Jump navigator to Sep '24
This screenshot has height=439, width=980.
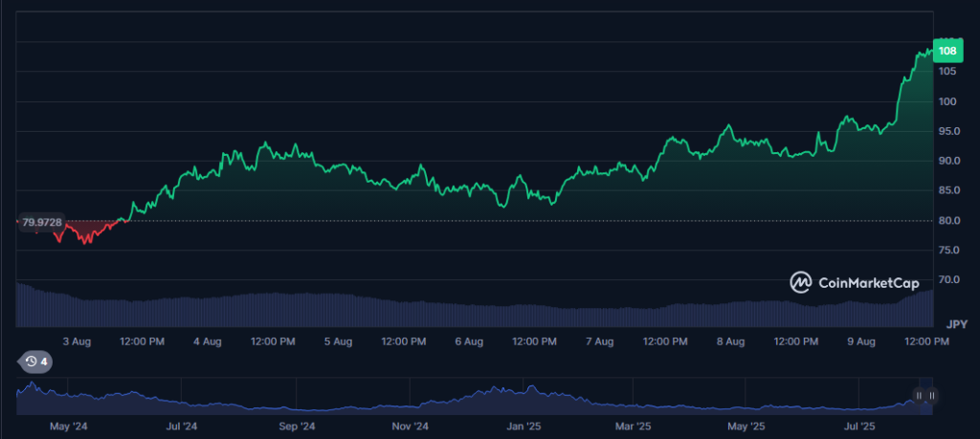click(x=297, y=427)
